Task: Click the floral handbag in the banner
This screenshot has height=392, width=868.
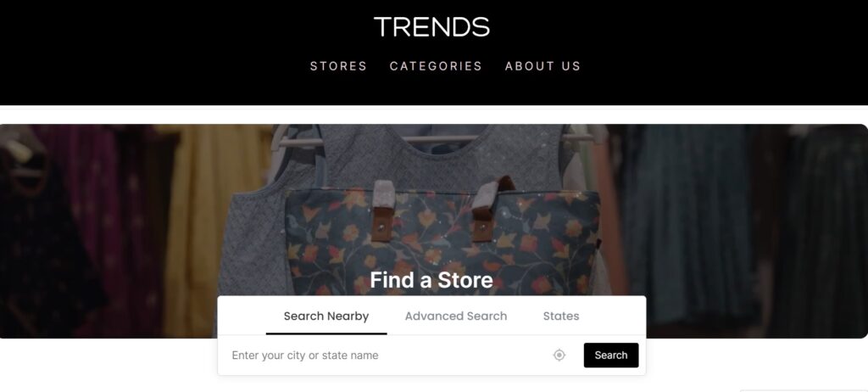Action: [442, 238]
